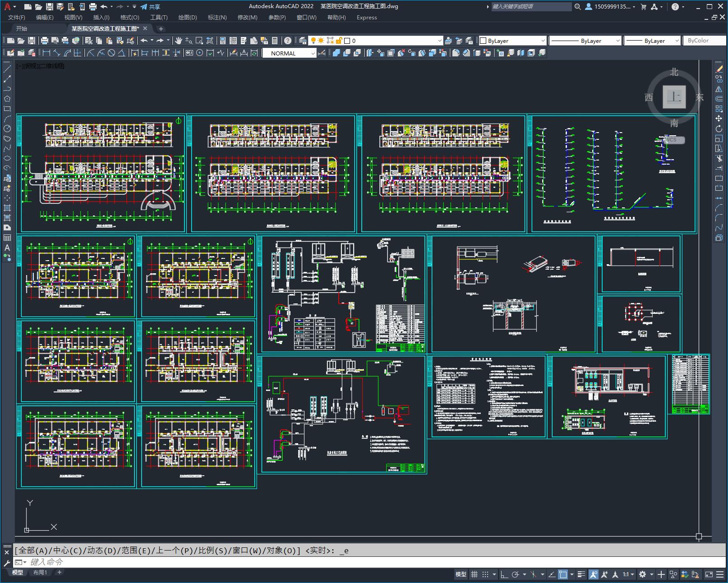Click the layer 0 color square swatch

[347, 41]
